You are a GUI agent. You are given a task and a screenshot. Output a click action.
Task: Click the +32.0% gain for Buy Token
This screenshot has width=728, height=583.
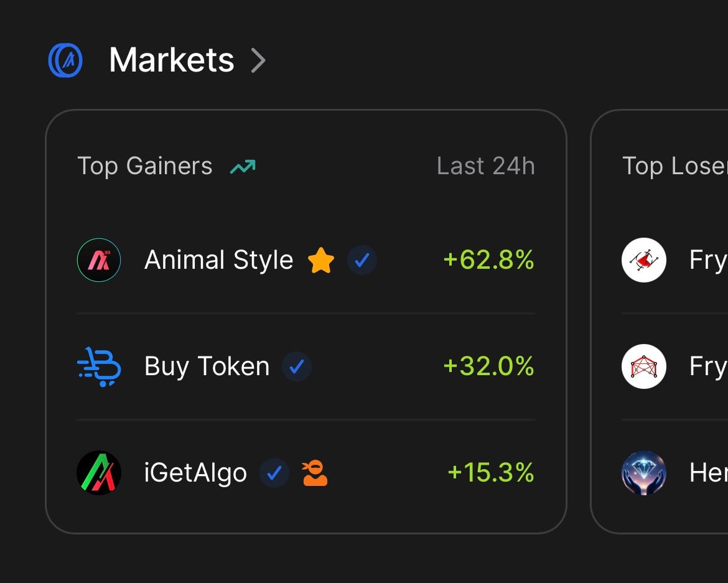(x=489, y=366)
